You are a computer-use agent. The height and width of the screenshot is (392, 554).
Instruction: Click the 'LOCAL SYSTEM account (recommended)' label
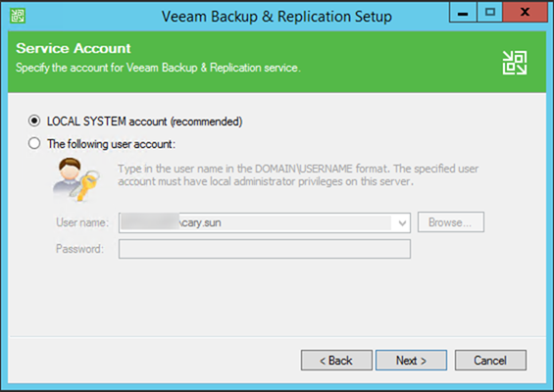(144, 122)
